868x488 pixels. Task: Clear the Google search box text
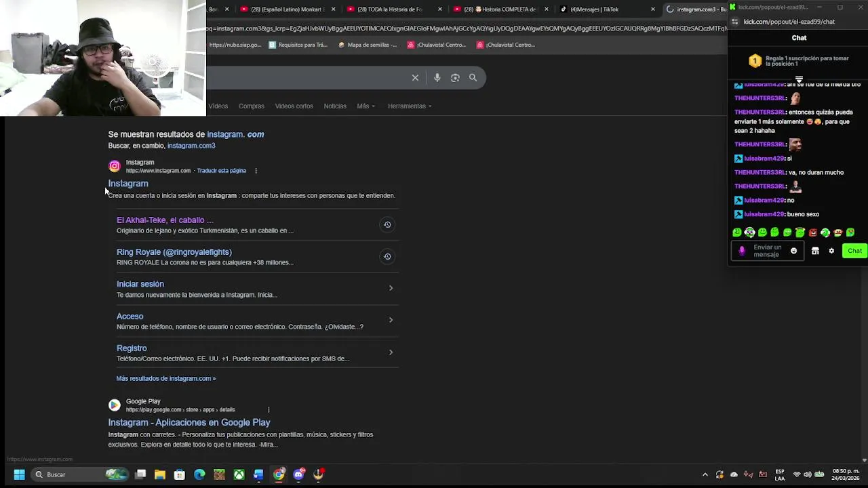coord(415,78)
